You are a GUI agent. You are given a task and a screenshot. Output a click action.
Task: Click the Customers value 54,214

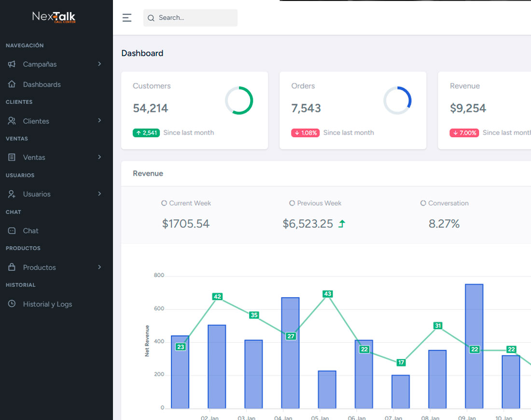pos(150,108)
